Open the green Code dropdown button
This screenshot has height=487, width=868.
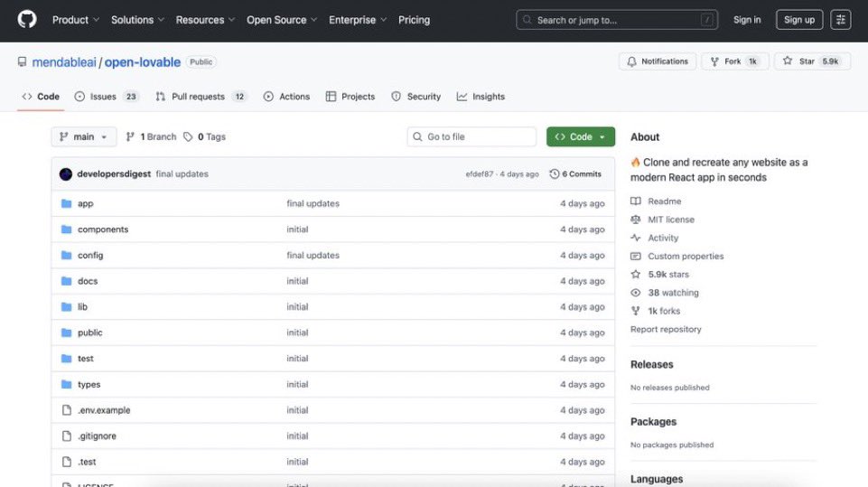click(x=581, y=136)
